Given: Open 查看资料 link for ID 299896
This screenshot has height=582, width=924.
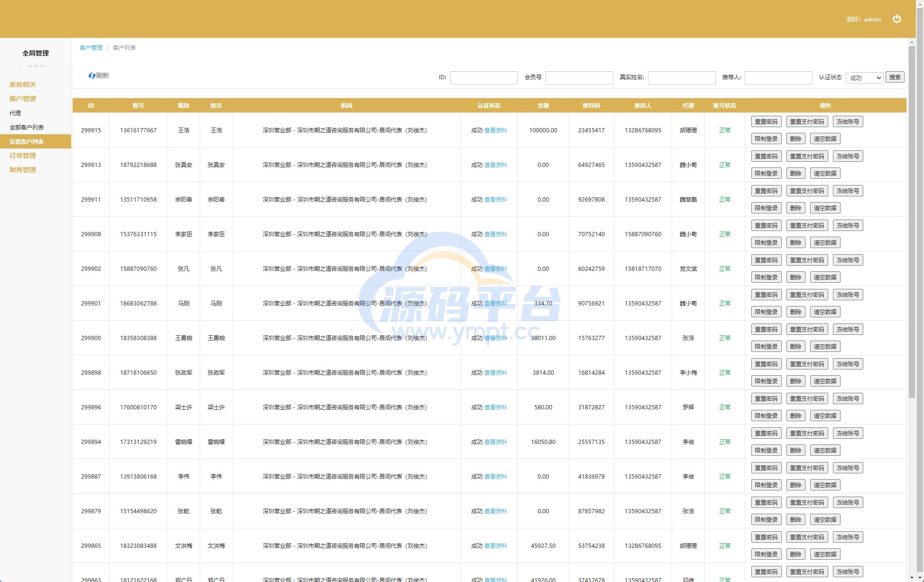Looking at the screenshot, I should point(496,407).
